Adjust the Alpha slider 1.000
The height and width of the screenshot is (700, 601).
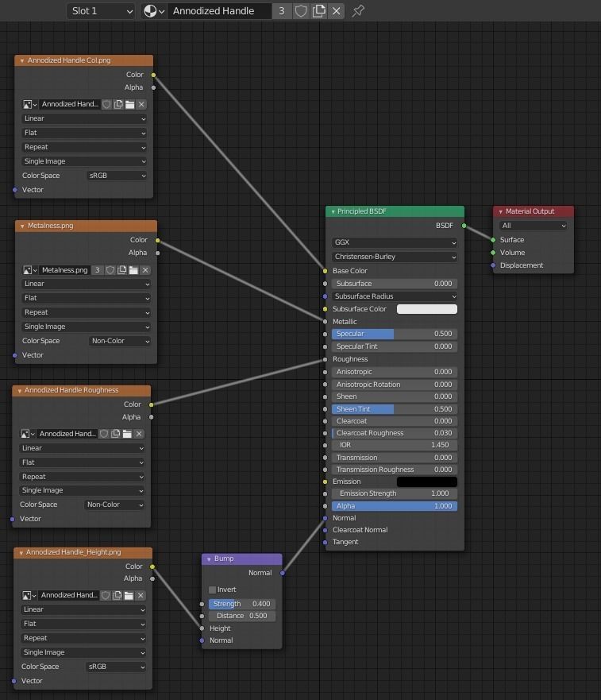[x=395, y=506]
